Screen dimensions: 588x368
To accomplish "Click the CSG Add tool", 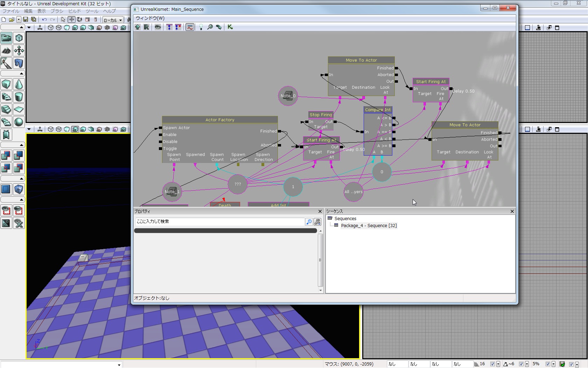I will coord(6,155).
